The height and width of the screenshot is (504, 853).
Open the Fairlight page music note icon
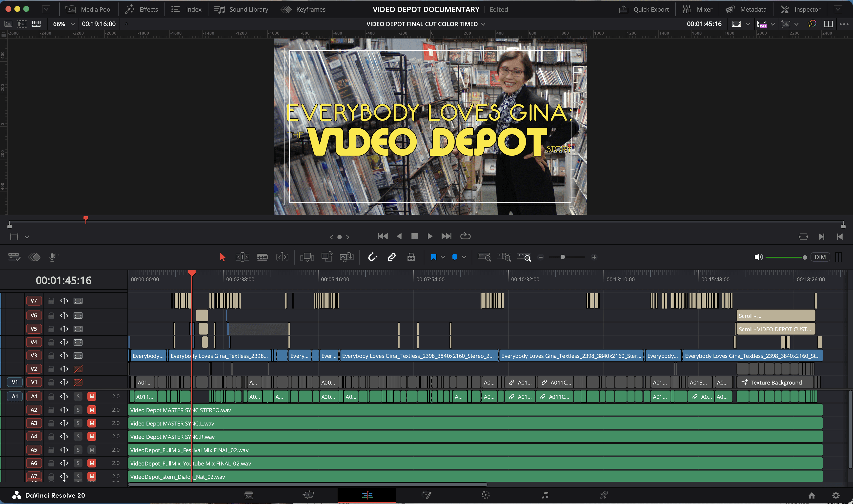(545, 495)
